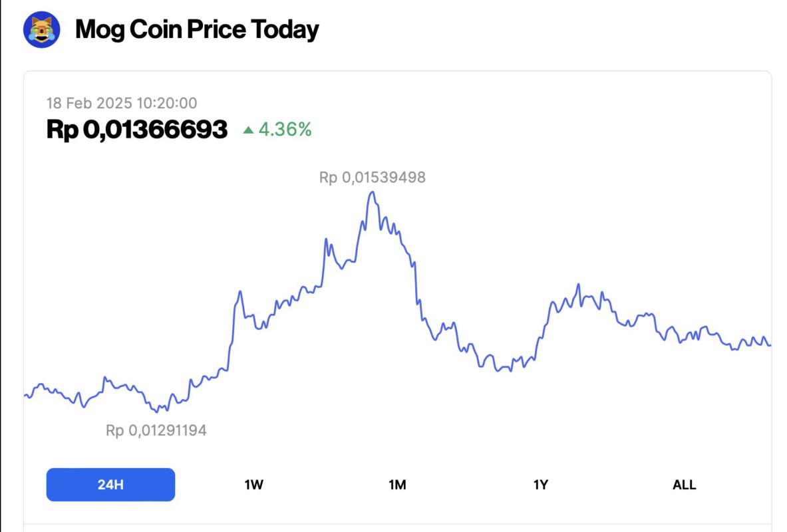Screen dimensions: 787x532
Task: Click the second smaller peak on the chart
Action: tap(578, 285)
